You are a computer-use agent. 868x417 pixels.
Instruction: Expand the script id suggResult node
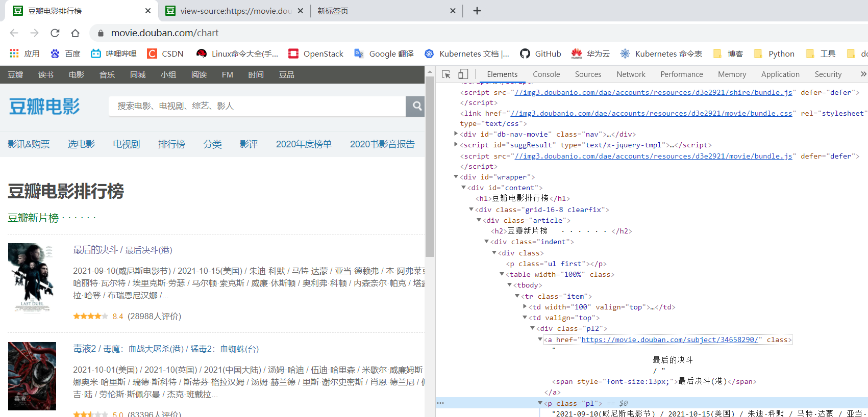pos(456,144)
